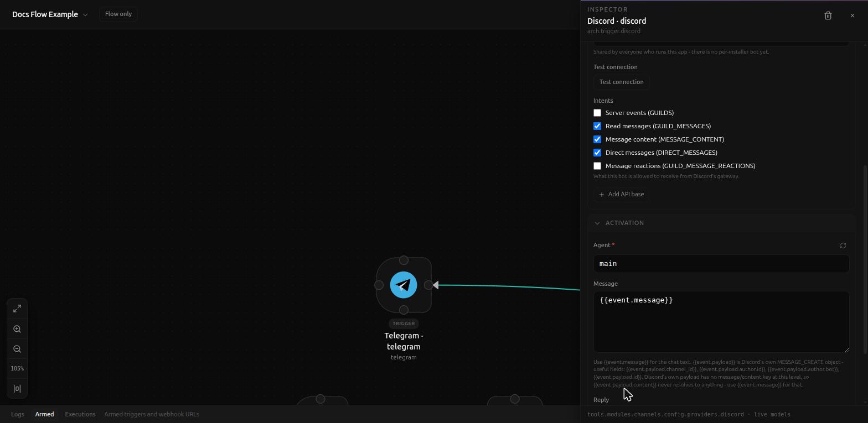Screen dimensions: 868x423
Task: Click the Test connection button
Action: click(621, 82)
